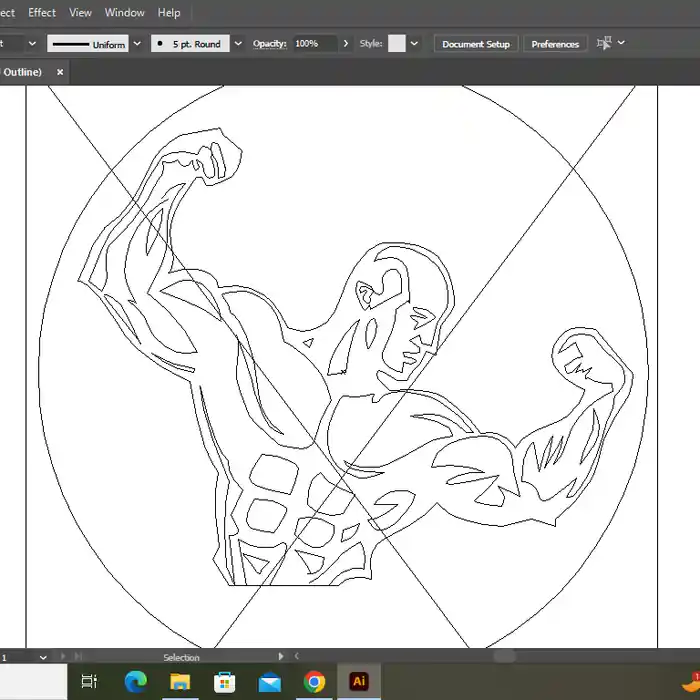Expand the opacity slider arrow
700x700 pixels.
(346, 44)
